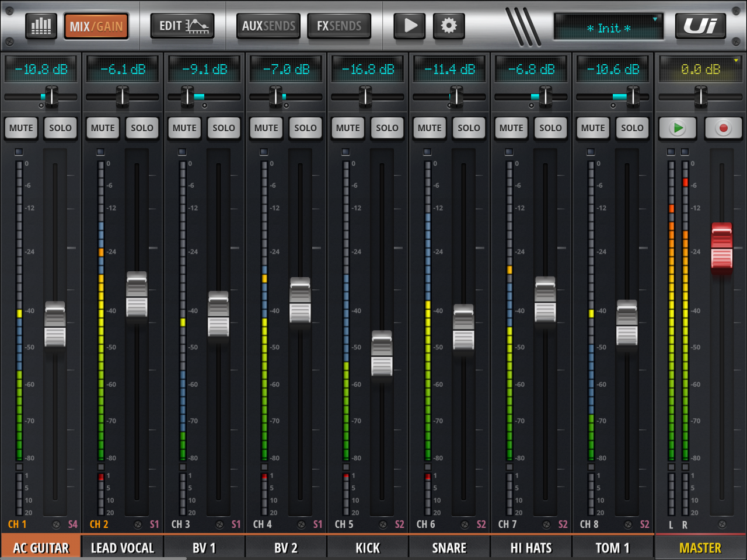Mute the AC GUITAR channel
Image resolution: width=747 pixels, height=560 pixels.
coord(21,128)
